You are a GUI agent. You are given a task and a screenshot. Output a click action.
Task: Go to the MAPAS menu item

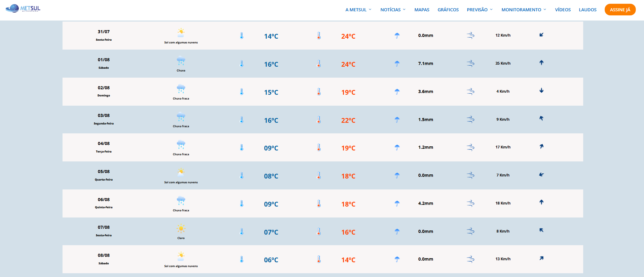(x=422, y=10)
